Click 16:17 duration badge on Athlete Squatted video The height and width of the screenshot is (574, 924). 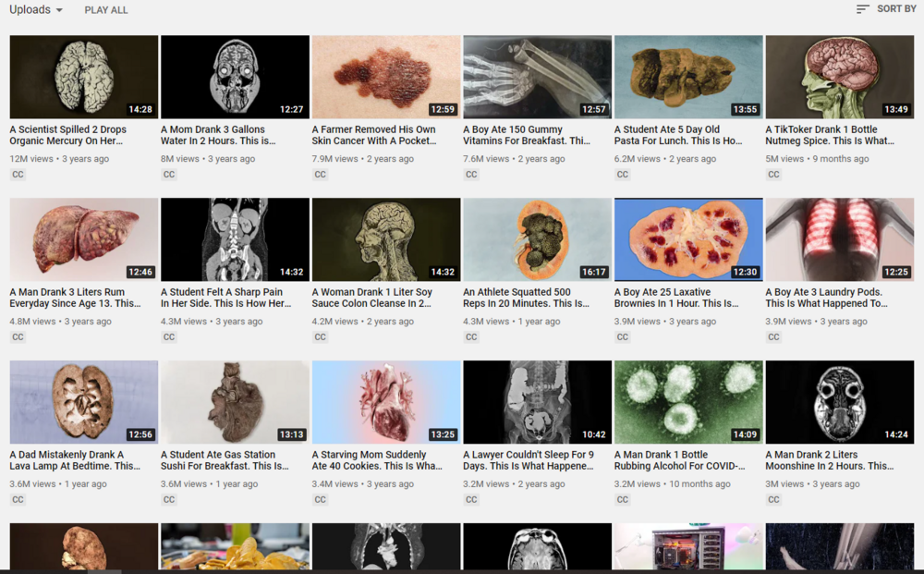click(x=593, y=272)
